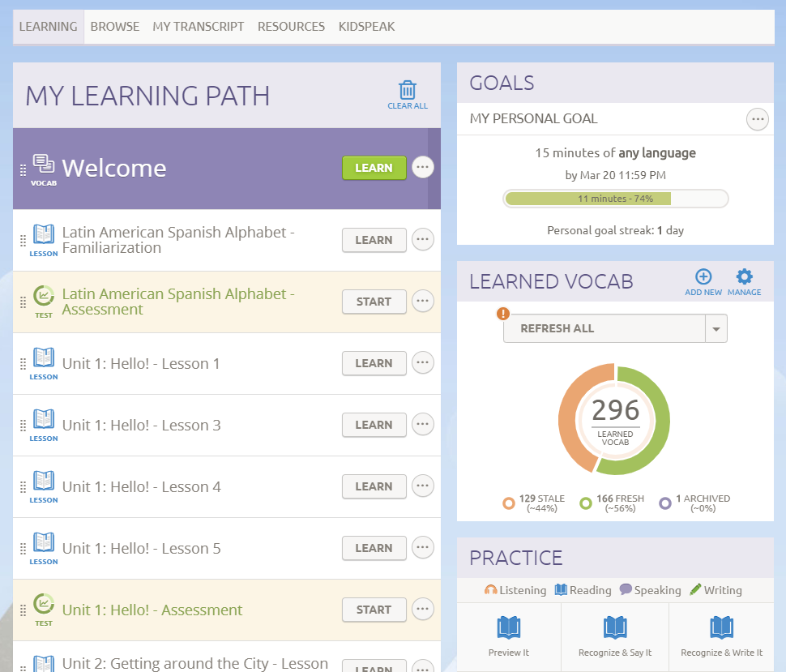Click Add New plus icon in Learned Vocab
Image resolution: width=786 pixels, height=672 pixels.
click(703, 277)
